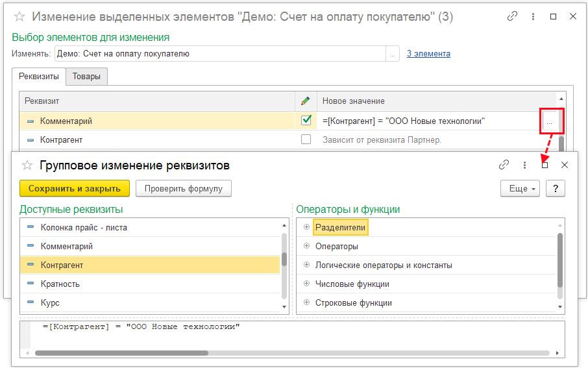Uncheck the Комментарий change checkbox
The height and width of the screenshot is (368, 588).
[306, 121]
